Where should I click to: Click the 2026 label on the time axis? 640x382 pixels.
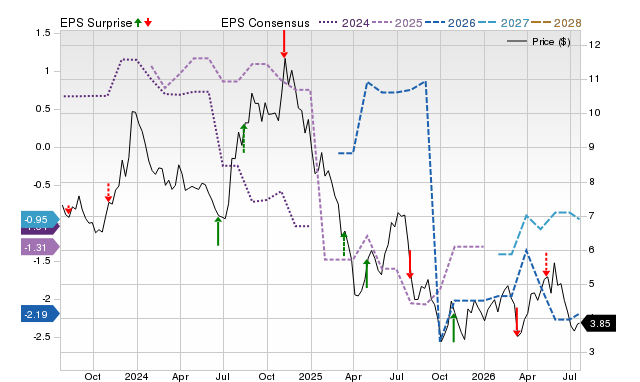click(x=483, y=376)
